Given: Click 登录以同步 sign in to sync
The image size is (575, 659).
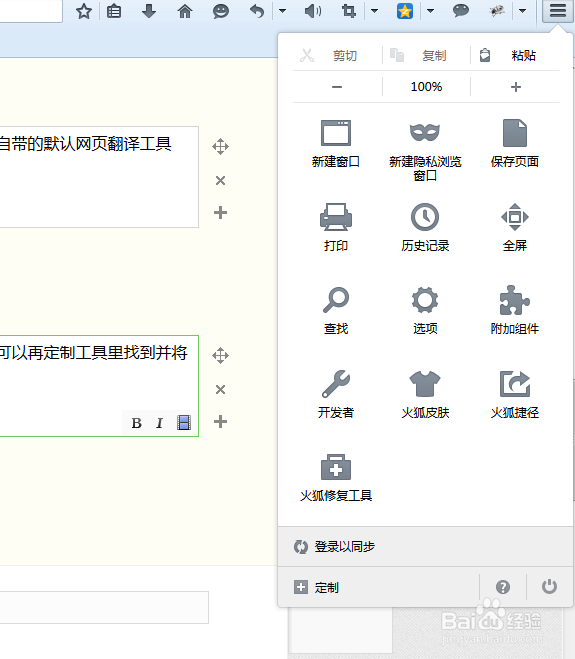Looking at the screenshot, I should 425,546.
